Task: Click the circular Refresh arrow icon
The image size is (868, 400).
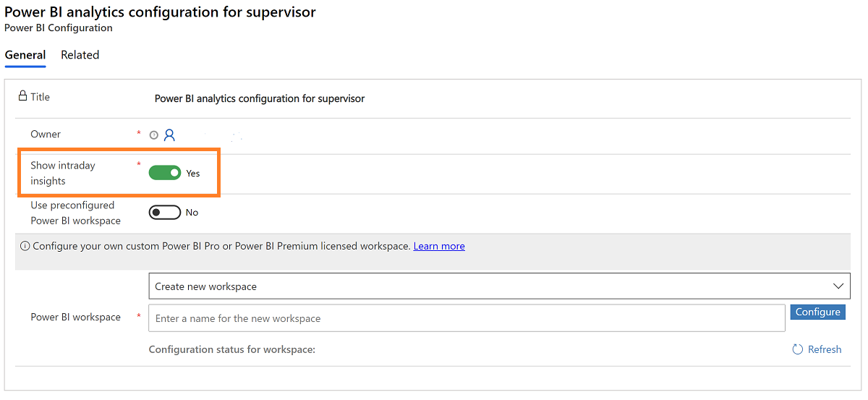Action: click(798, 349)
